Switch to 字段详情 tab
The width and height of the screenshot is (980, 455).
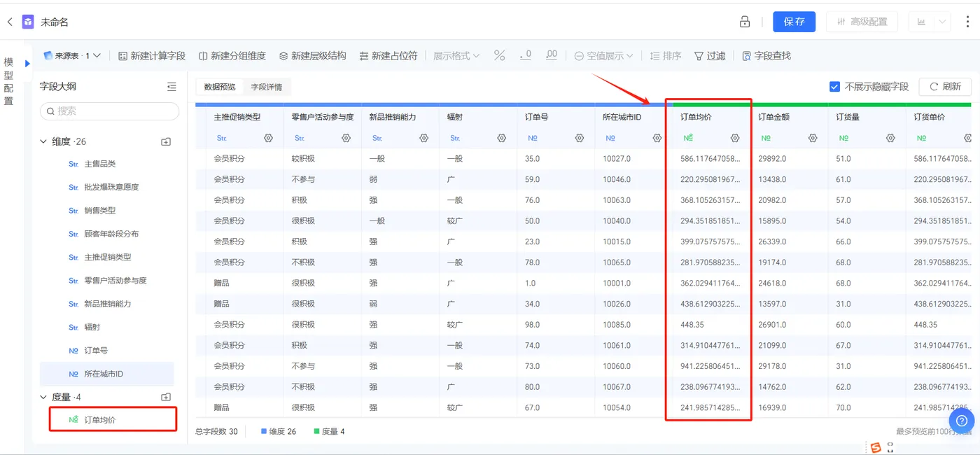[x=267, y=87]
